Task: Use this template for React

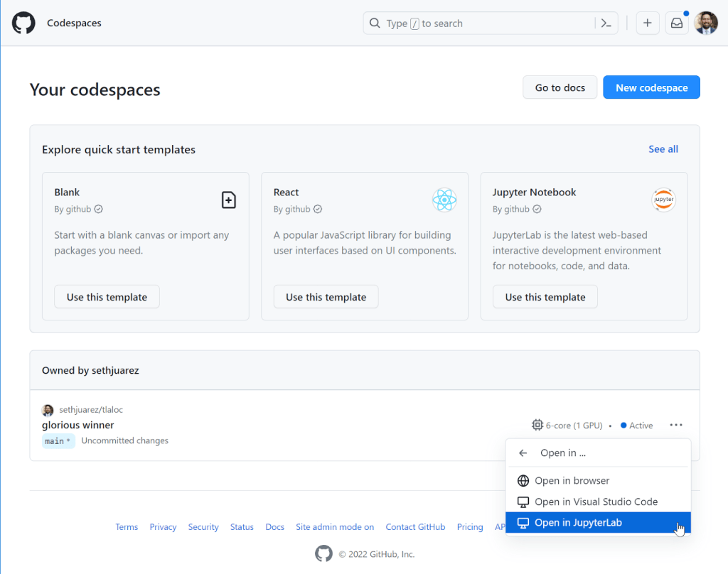Action: pyautogui.click(x=326, y=297)
